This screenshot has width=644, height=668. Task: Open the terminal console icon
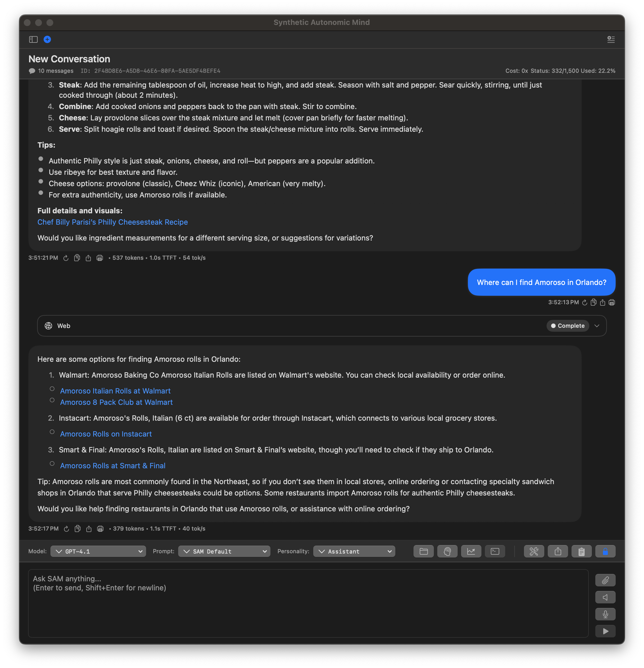click(495, 551)
